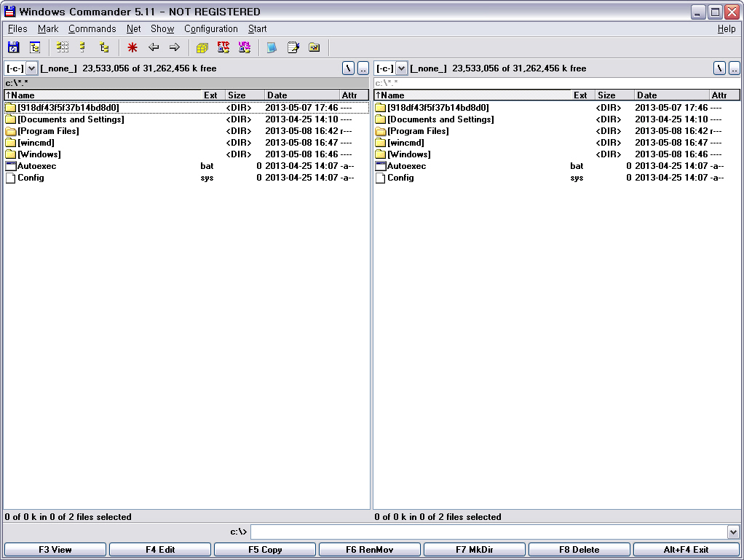Click the F5 Copy button
Viewport: 744px width, 560px height.
[x=265, y=550]
